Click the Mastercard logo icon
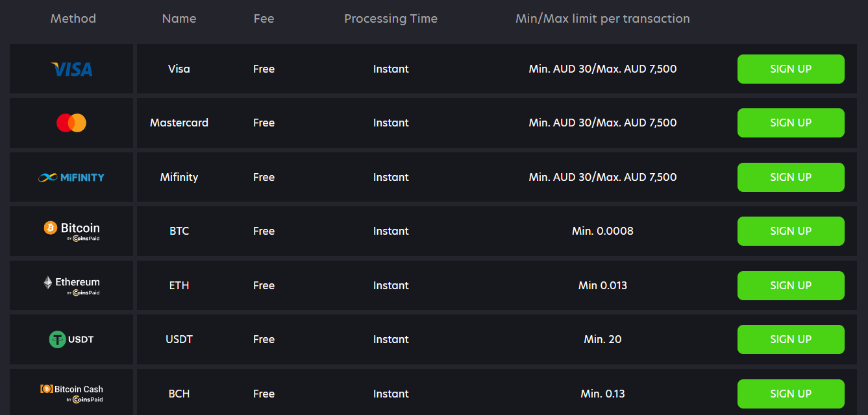 click(x=71, y=123)
